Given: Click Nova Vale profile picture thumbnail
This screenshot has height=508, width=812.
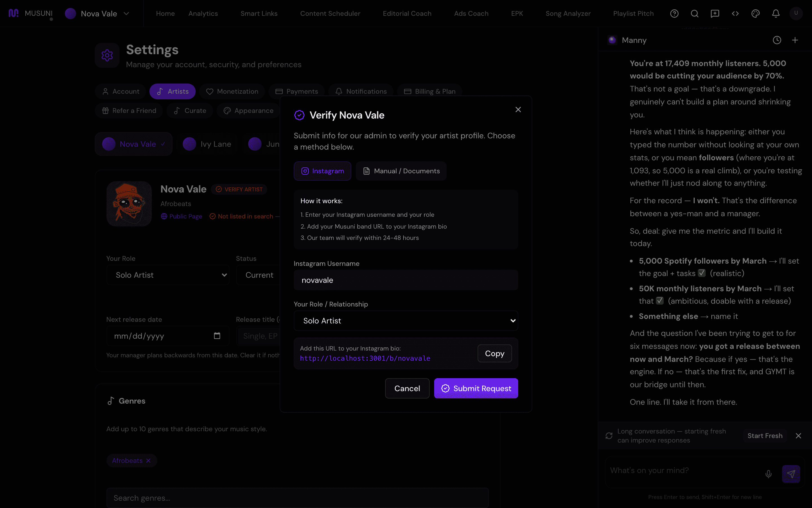Looking at the screenshot, I should coord(129,203).
